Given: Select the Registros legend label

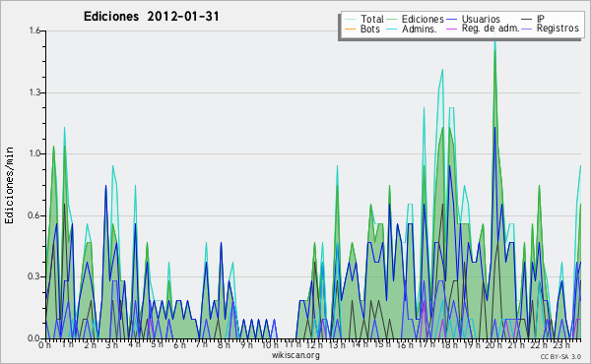Looking at the screenshot, I should point(558,29).
